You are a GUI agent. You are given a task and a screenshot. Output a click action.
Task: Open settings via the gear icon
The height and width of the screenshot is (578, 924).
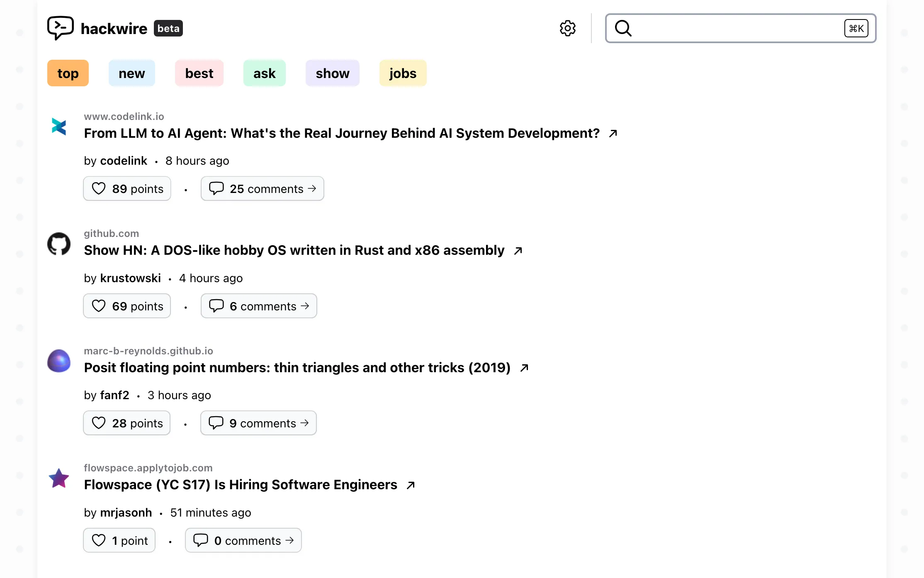click(567, 28)
